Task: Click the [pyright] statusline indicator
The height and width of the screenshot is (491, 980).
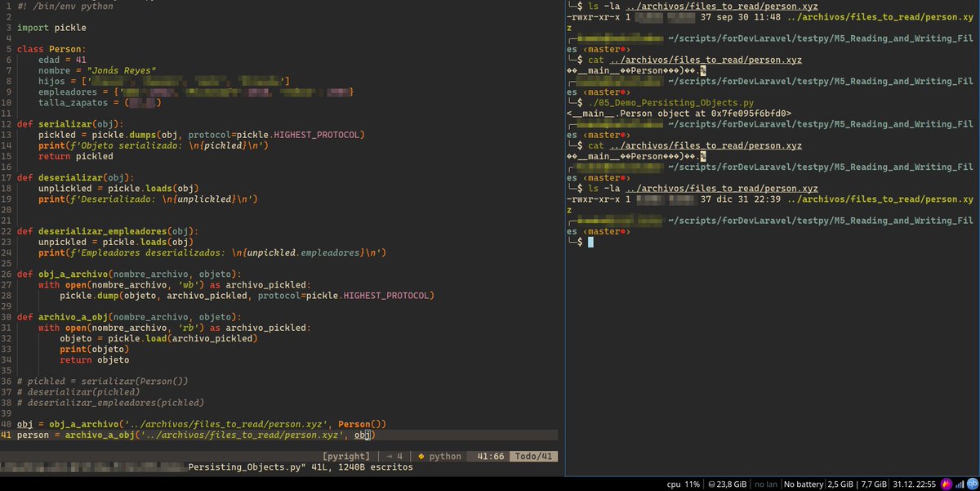Action: point(346,457)
